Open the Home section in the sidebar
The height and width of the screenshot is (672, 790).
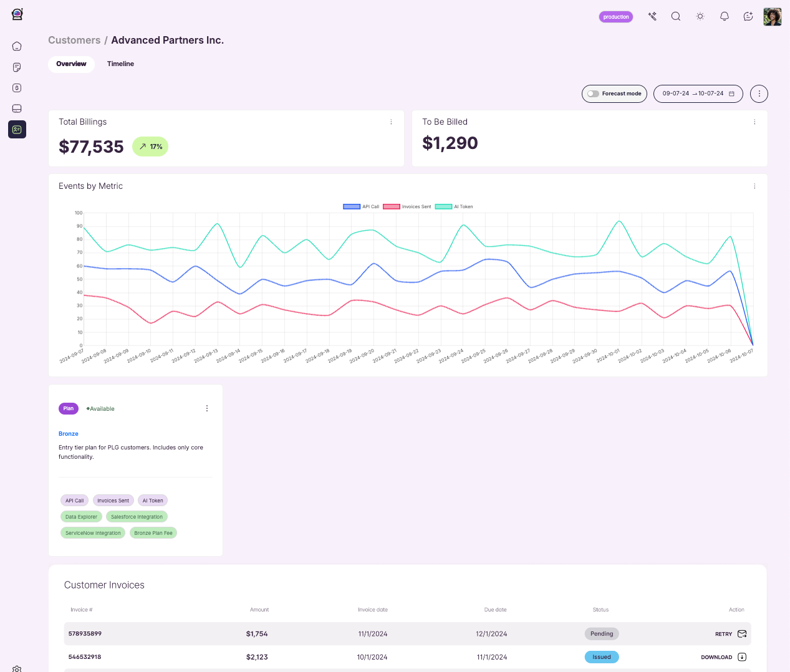tap(17, 46)
